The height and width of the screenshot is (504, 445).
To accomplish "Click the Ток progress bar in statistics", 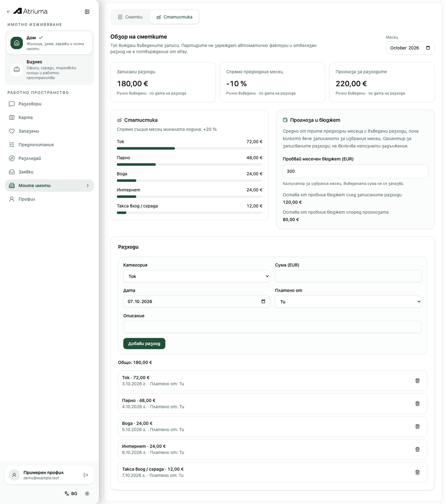I will tap(189, 148).
